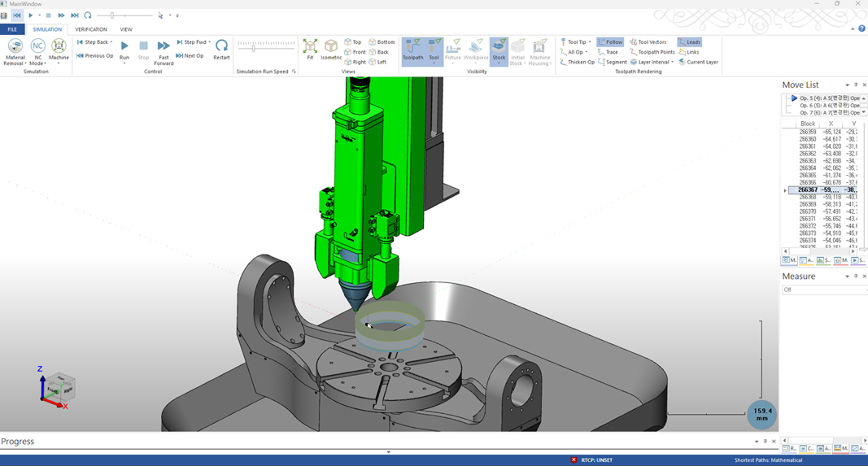This screenshot has height=466, width=868.
Task: Click the Machine simulation icon
Action: (59, 49)
